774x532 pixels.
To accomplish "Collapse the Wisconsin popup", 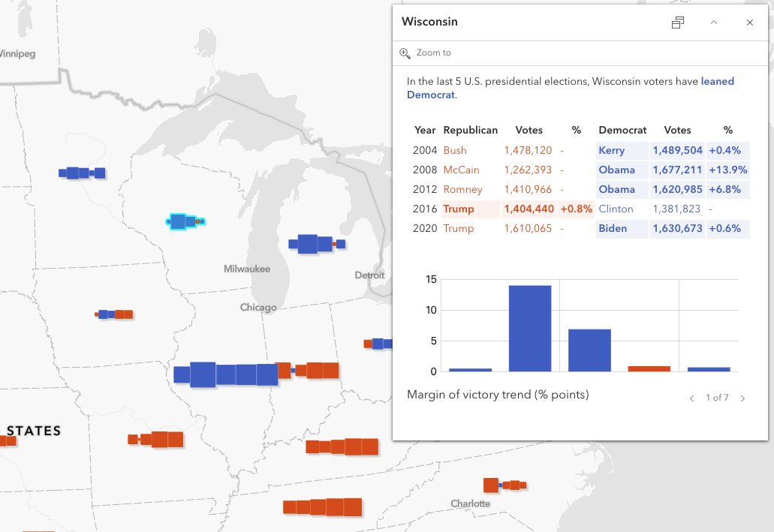I will click(714, 23).
